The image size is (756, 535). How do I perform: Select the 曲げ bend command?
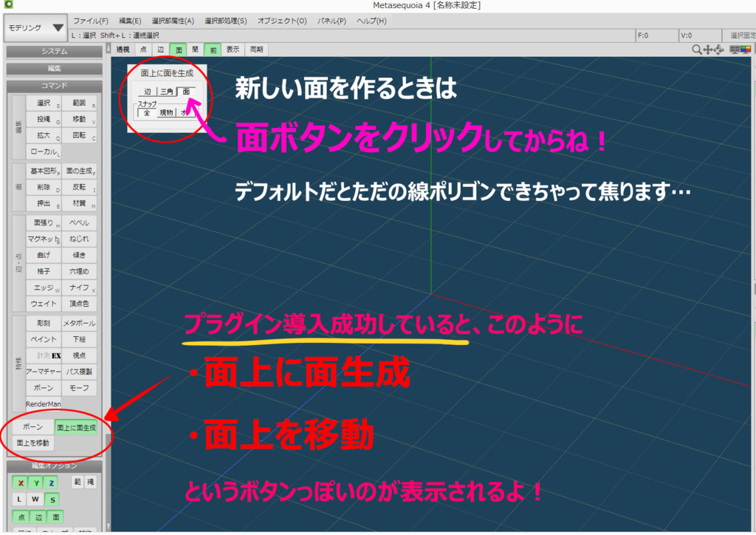pyautogui.click(x=44, y=255)
